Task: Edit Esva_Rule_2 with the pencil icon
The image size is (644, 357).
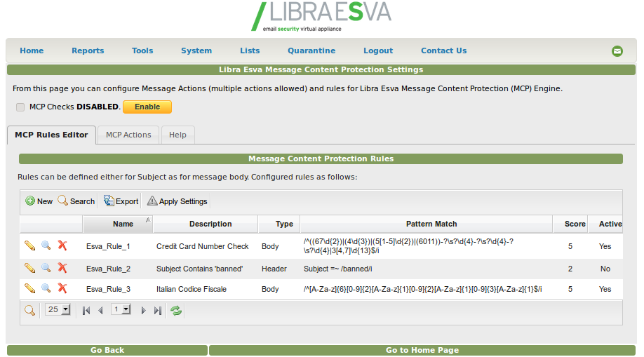Action: coord(30,268)
